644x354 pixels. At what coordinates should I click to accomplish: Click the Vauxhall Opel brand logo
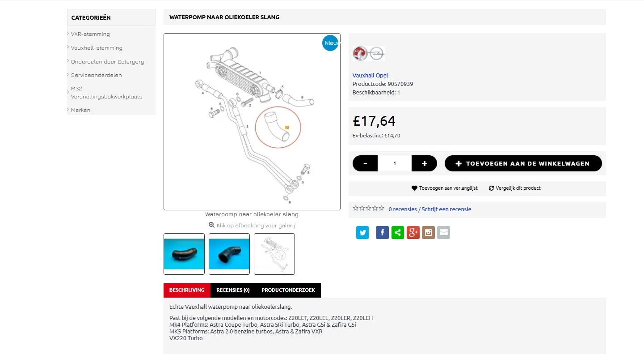click(x=368, y=54)
